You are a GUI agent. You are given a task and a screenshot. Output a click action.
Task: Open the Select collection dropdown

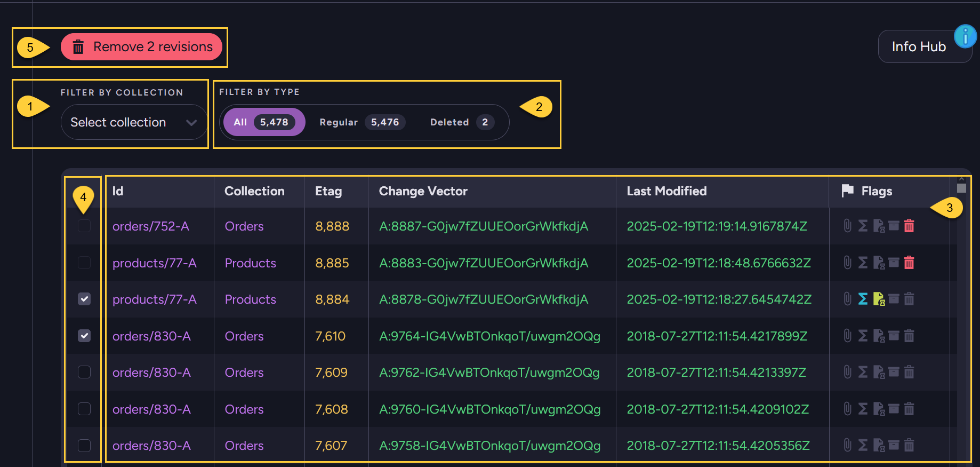tap(134, 122)
